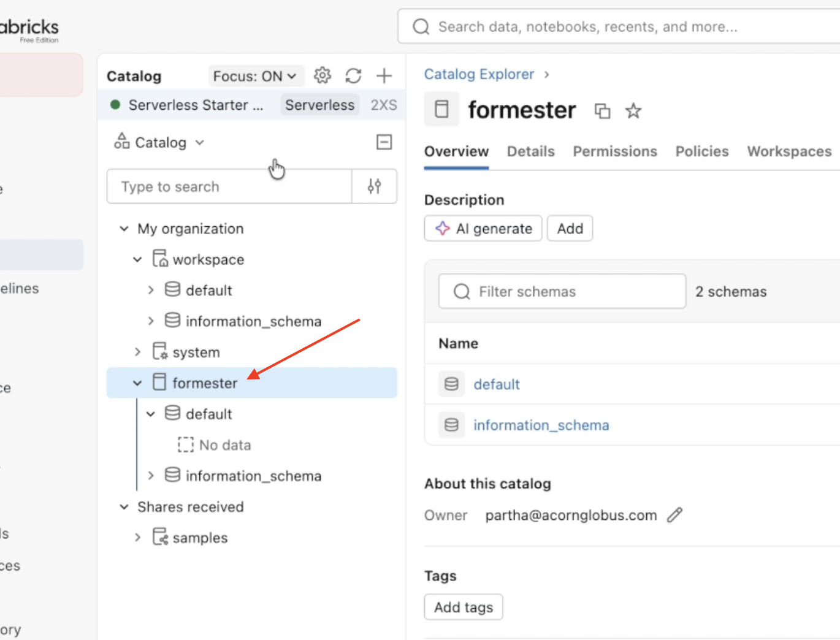The height and width of the screenshot is (640, 840).
Task: Click schema icon beside default in schemas table
Action: click(451, 384)
